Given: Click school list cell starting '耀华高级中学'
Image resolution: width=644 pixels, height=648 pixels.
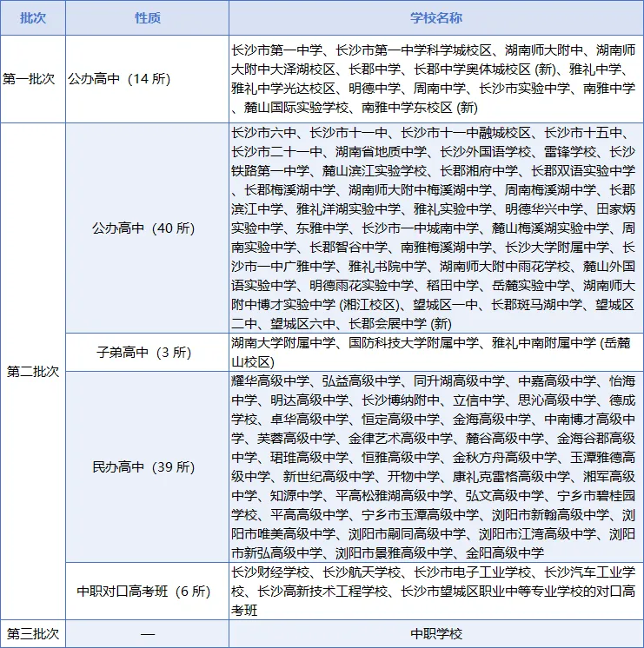Looking at the screenshot, I should pos(436,467).
